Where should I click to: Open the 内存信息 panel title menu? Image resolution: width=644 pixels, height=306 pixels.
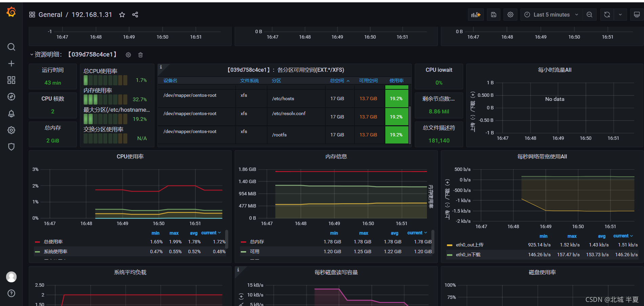pyautogui.click(x=336, y=156)
